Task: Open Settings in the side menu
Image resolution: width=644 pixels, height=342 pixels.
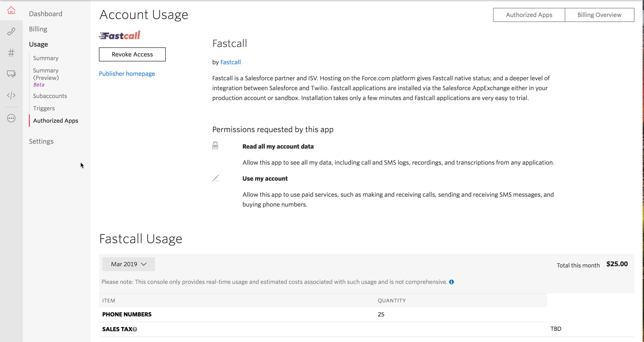Action: coord(41,141)
